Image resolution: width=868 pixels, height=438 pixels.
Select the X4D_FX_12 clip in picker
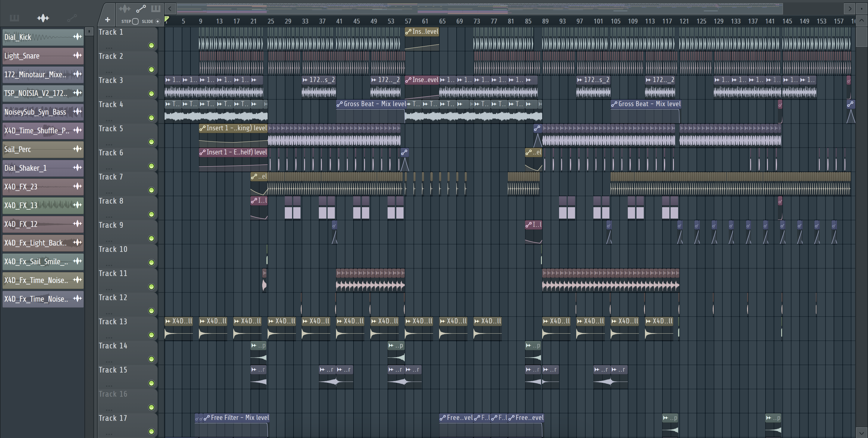pyautogui.click(x=43, y=224)
